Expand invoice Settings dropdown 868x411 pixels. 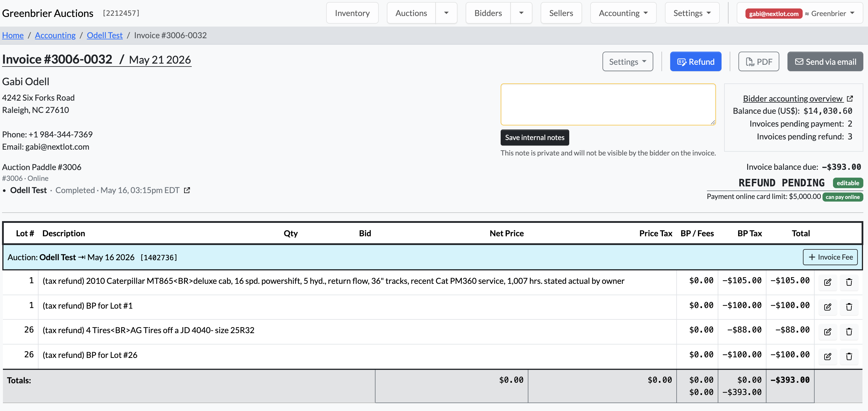point(627,62)
